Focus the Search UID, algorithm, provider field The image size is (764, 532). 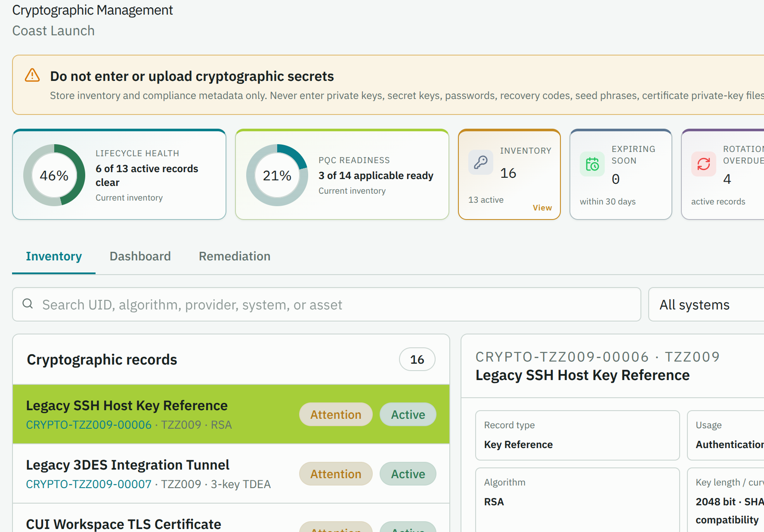coord(327,304)
